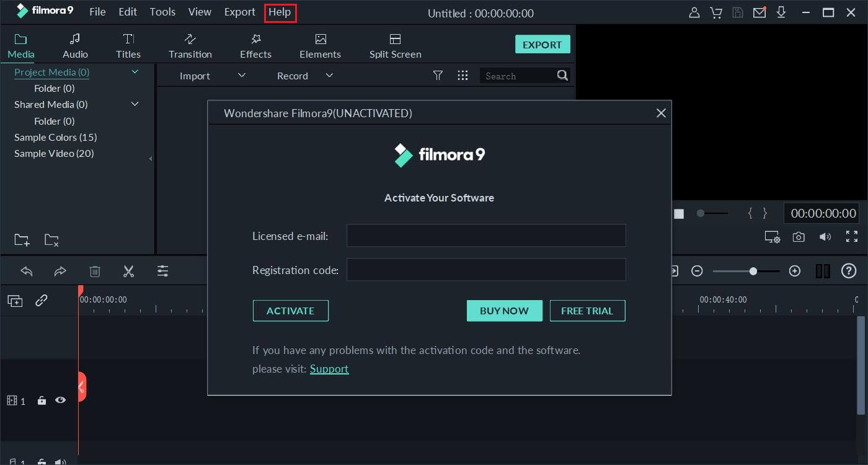Switch to the Titles tab
The width and height of the screenshot is (868, 465).
pyautogui.click(x=128, y=46)
